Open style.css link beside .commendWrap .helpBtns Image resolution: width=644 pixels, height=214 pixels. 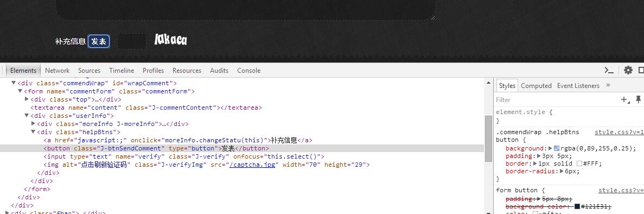[620, 132]
